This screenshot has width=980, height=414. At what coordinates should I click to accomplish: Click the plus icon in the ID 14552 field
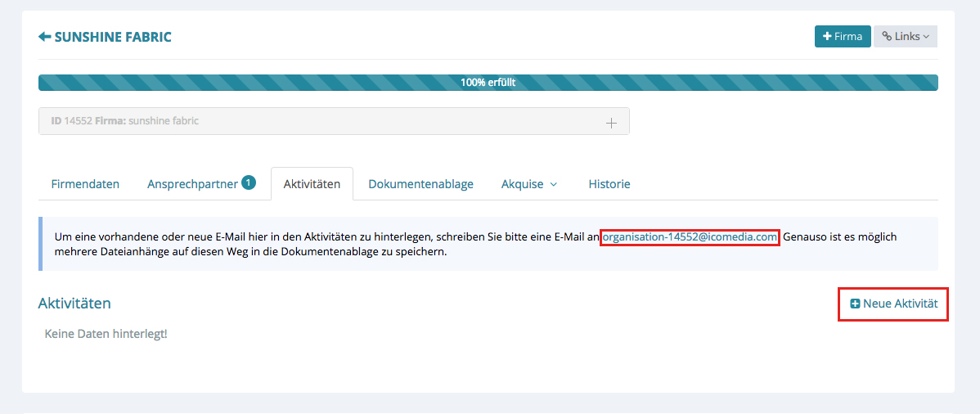tap(610, 122)
